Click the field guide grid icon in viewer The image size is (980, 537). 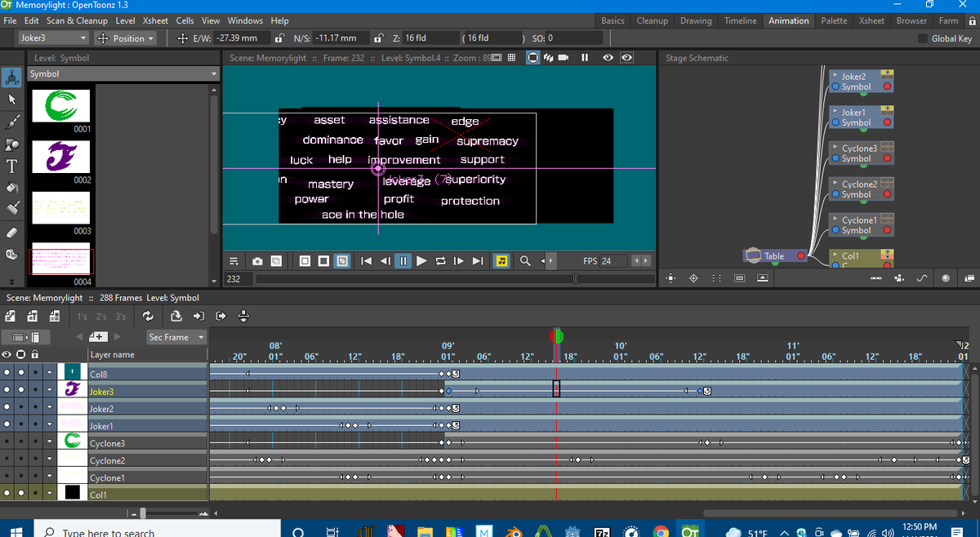click(511, 58)
